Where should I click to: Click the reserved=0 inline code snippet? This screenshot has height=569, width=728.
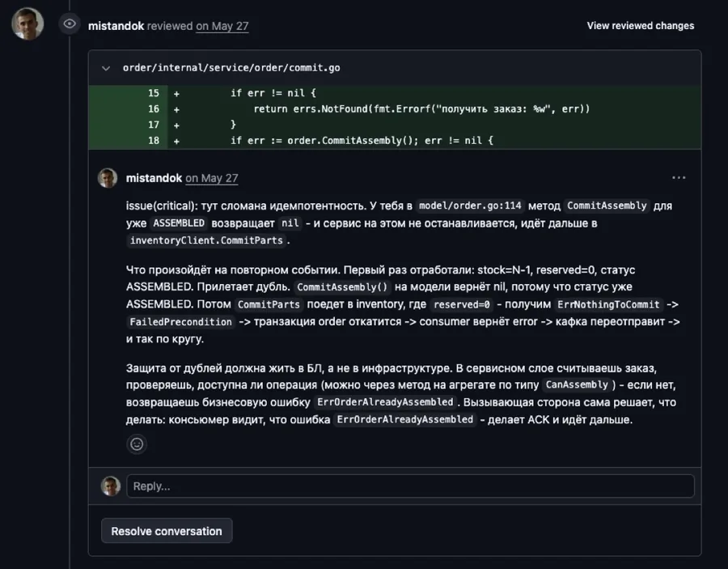coord(462,304)
